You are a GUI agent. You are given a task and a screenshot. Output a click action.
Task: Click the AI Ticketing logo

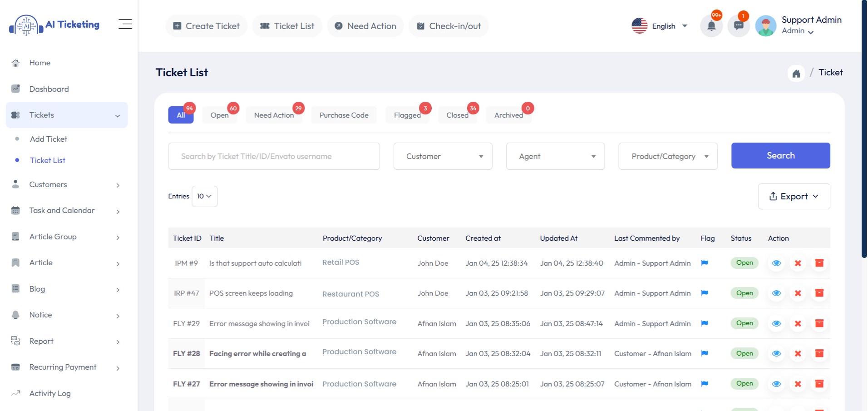pos(54,25)
